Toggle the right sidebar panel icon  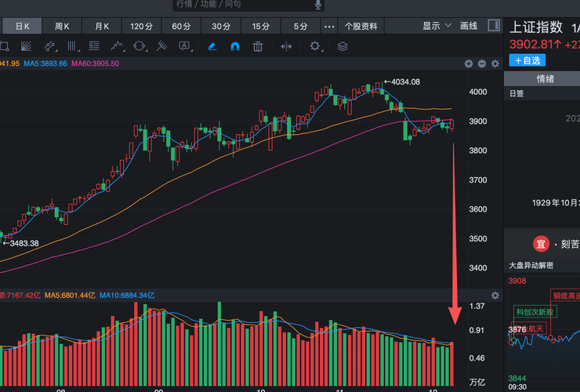(x=491, y=26)
